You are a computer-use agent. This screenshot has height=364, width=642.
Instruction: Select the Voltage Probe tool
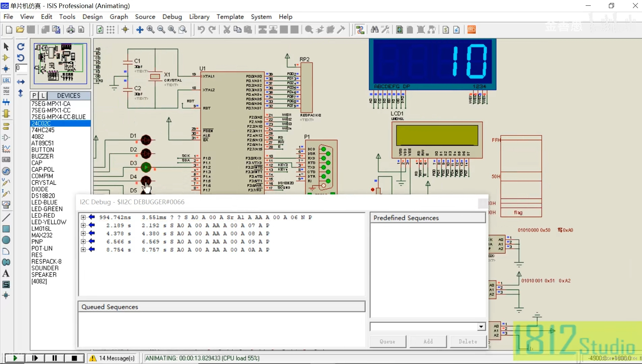tap(6, 182)
